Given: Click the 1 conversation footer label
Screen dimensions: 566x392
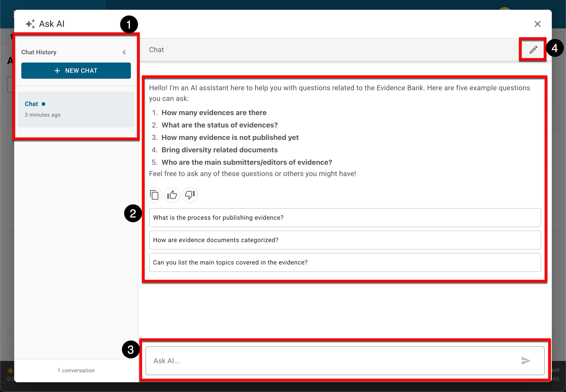Looking at the screenshot, I should (x=76, y=370).
